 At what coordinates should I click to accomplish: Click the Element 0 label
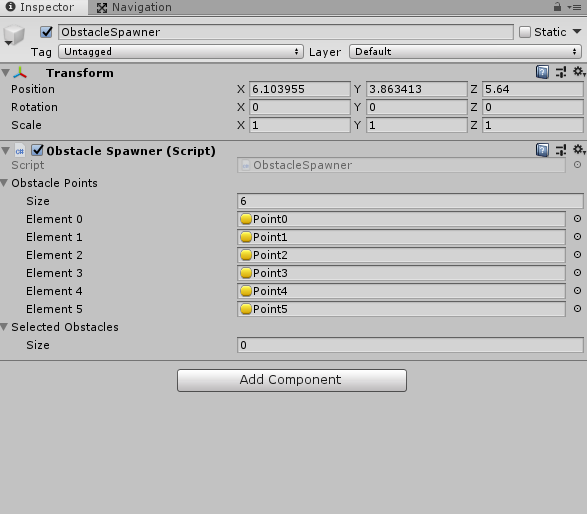pyautogui.click(x=54, y=219)
